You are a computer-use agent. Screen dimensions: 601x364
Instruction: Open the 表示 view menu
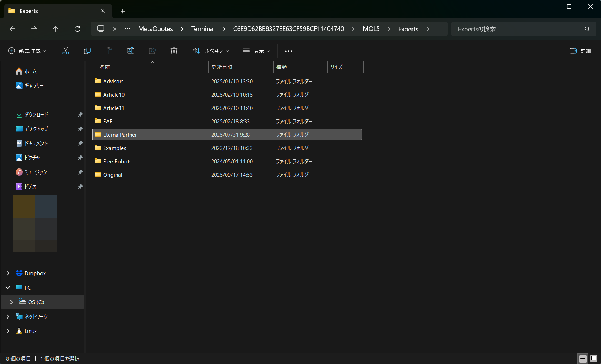tap(256, 51)
